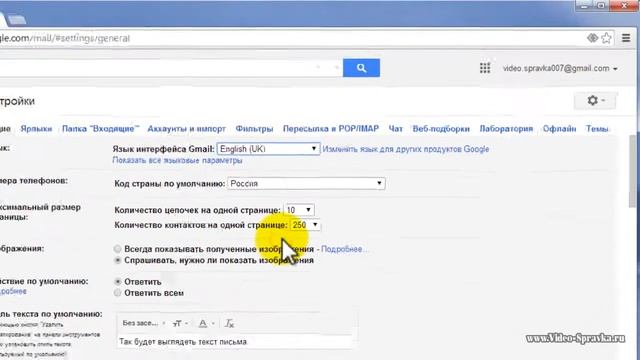Select Ответить default action

(x=118, y=282)
